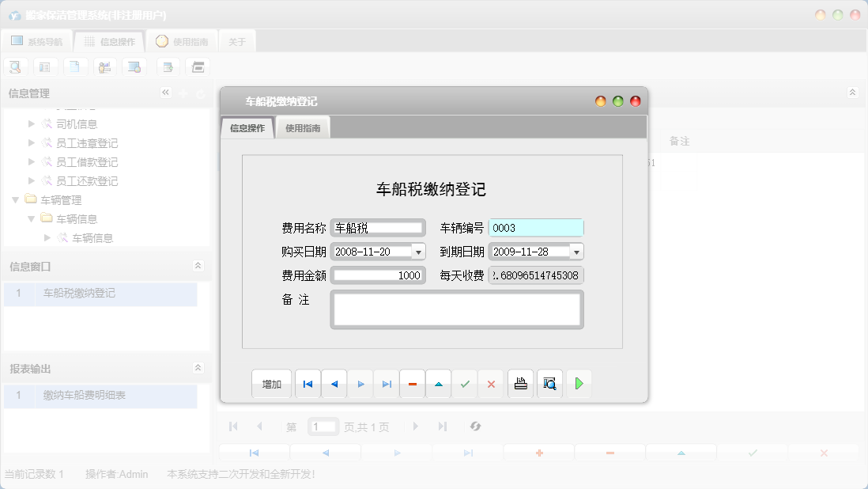The width and height of the screenshot is (868, 489).
Task: Click the green execute arrow in the dialog
Action: click(578, 384)
